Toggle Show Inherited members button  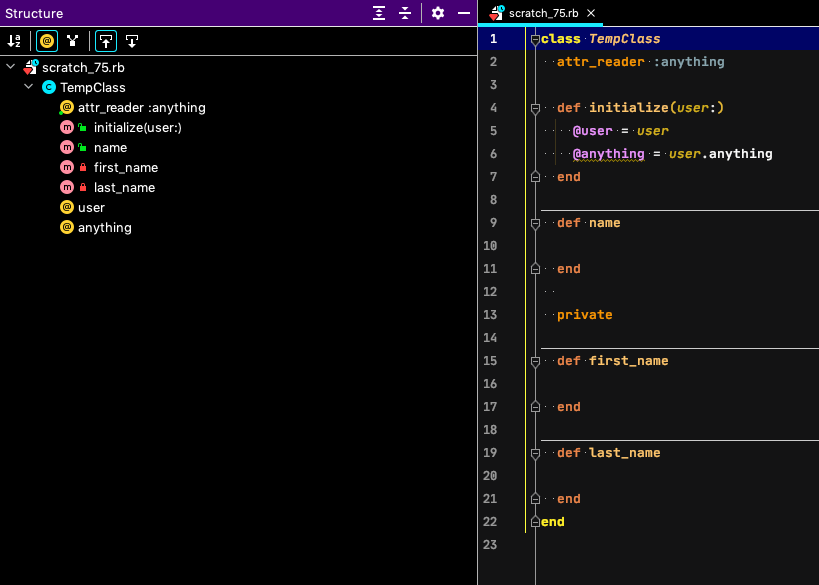pyautogui.click(x=73, y=41)
